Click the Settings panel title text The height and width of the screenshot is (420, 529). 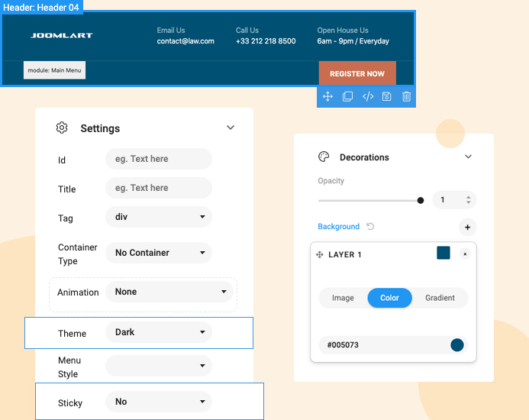tap(100, 128)
